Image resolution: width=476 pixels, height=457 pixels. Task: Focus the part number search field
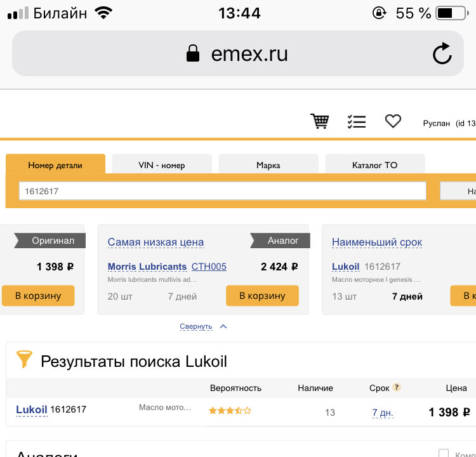(x=223, y=191)
